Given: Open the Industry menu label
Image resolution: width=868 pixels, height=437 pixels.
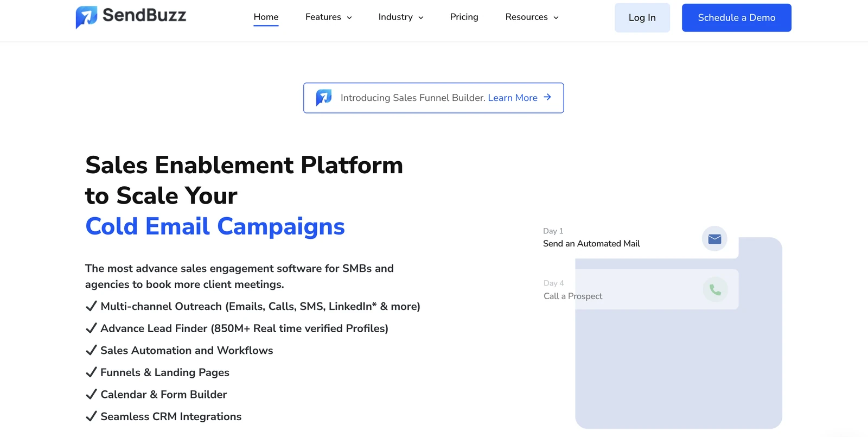Looking at the screenshot, I should pyautogui.click(x=395, y=17).
